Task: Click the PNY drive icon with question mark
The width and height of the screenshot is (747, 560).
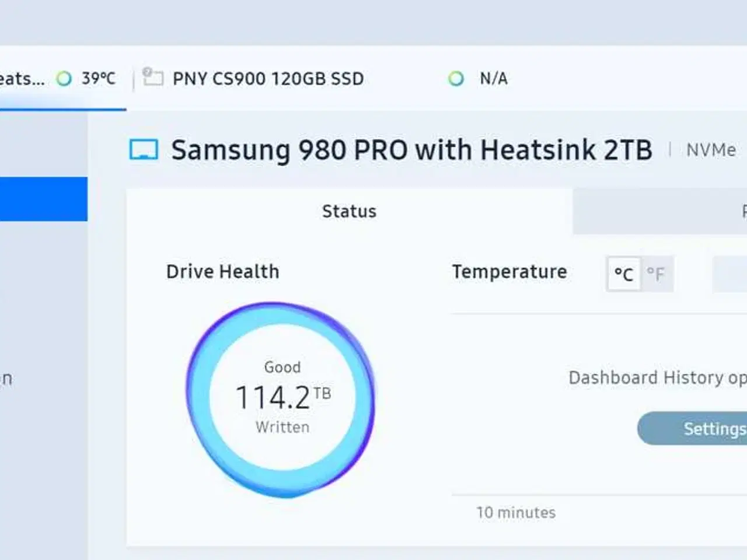Action: pyautogui.click(x=152, y=78)
